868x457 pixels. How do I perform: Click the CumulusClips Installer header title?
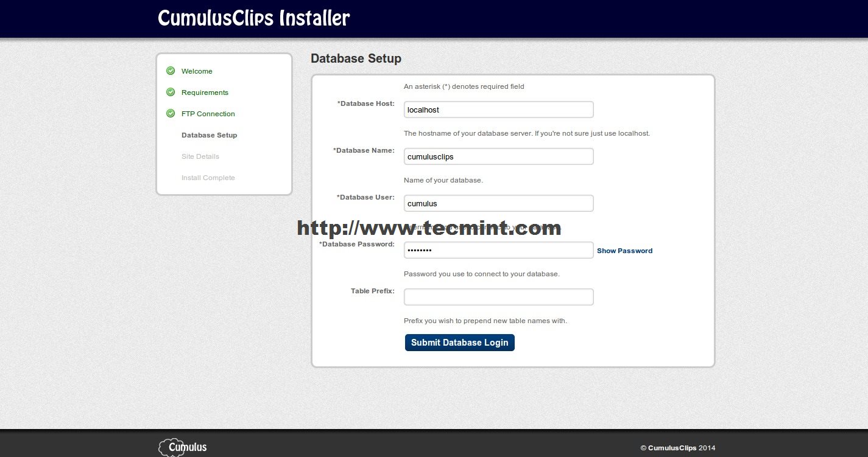[x=253, y=18]
